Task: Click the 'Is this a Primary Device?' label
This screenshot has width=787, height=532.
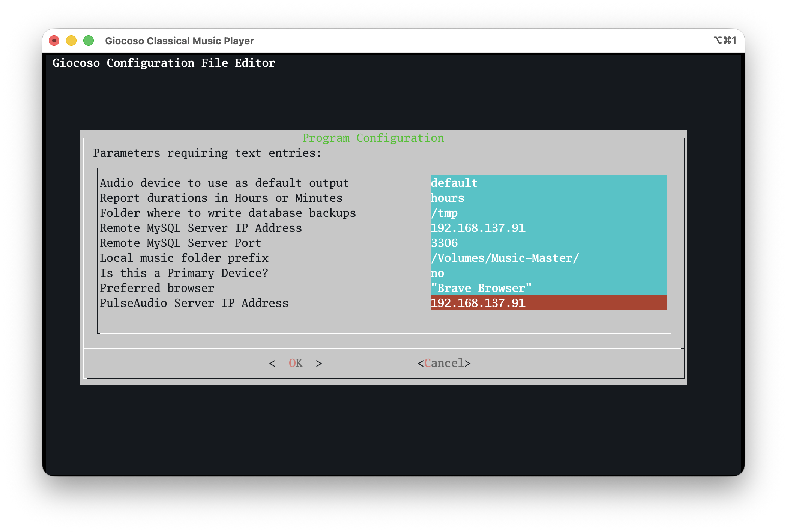Action: pos(184,273)
